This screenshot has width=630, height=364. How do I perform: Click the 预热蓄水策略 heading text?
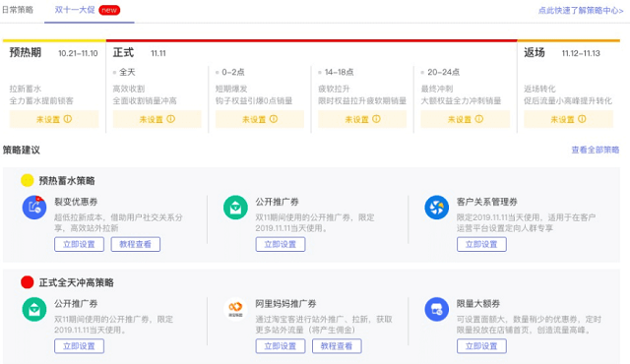click(x=67, y=181)
